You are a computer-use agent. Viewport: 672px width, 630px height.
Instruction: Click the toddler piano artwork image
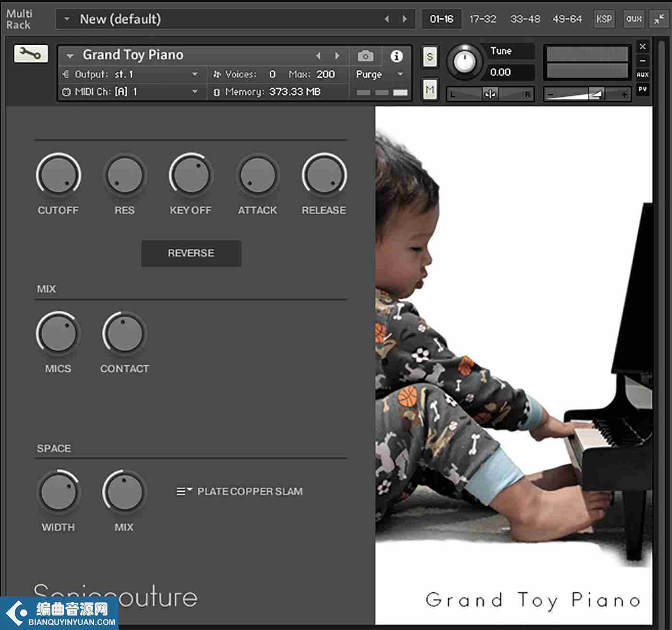514,365
